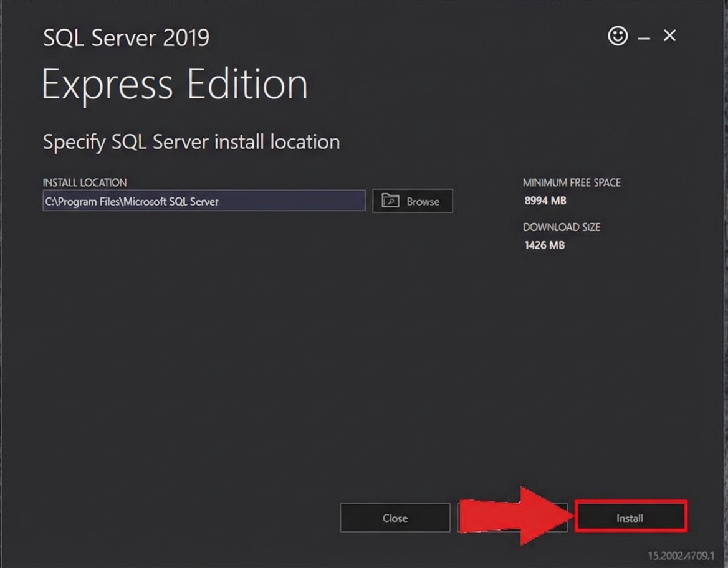728x568 pixels.
Task: Click the 8994 MB free space value
Action: click(x=545, y=201)
